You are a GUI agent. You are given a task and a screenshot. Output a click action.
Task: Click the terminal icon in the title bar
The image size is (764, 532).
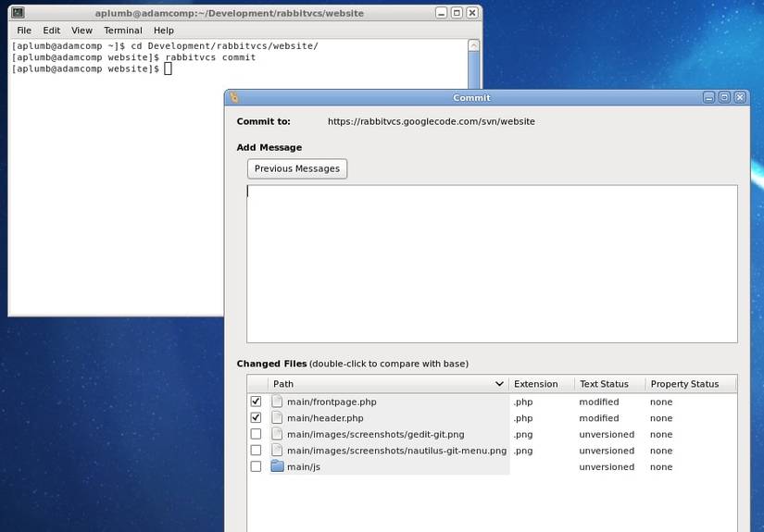click(x=18, y=13)
